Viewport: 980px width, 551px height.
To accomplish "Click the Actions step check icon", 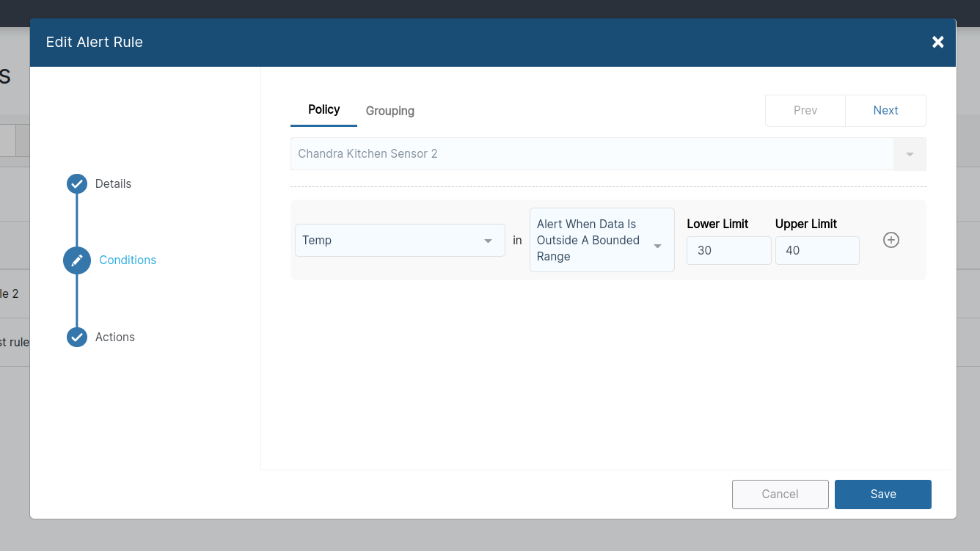I will point(77,337).
